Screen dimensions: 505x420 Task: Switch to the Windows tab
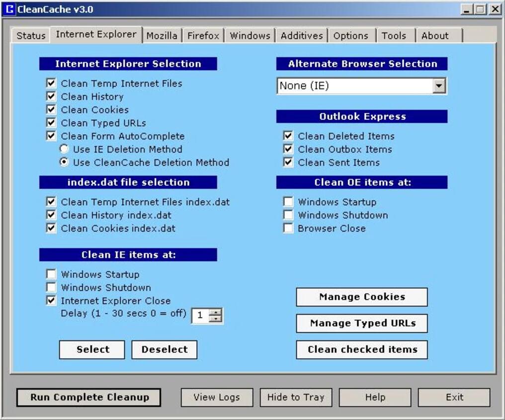pos(250,35)
